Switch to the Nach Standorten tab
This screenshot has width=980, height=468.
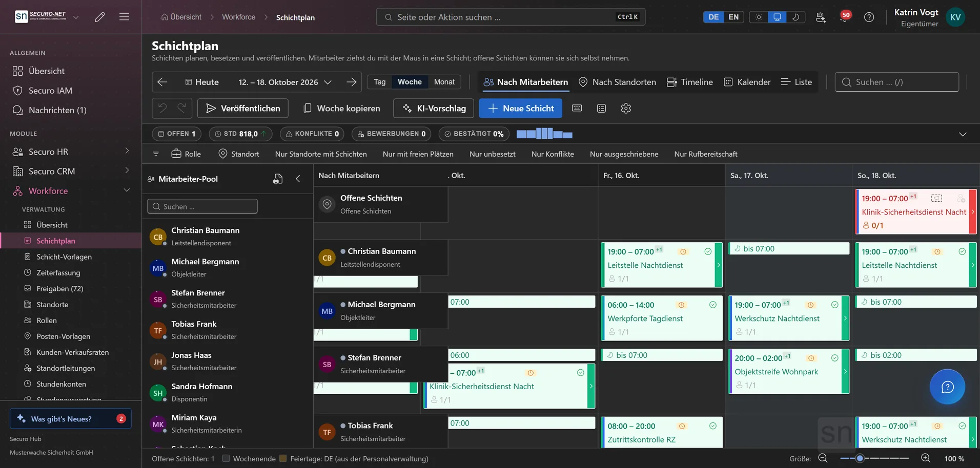point(617,82)
